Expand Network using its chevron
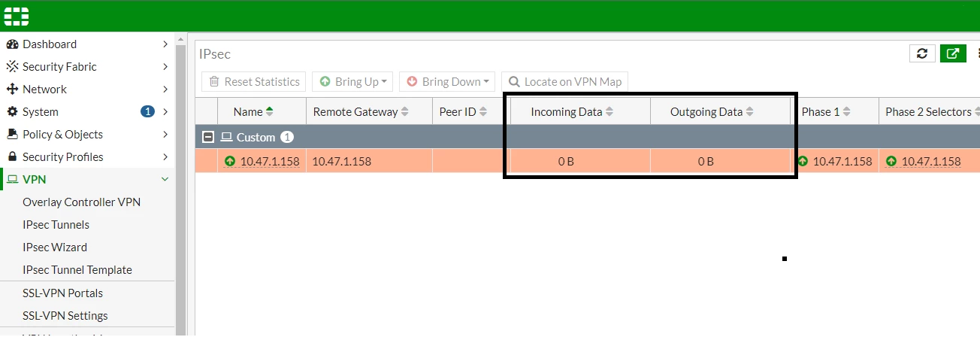The image size is (980, 337). tap(165, 90)
